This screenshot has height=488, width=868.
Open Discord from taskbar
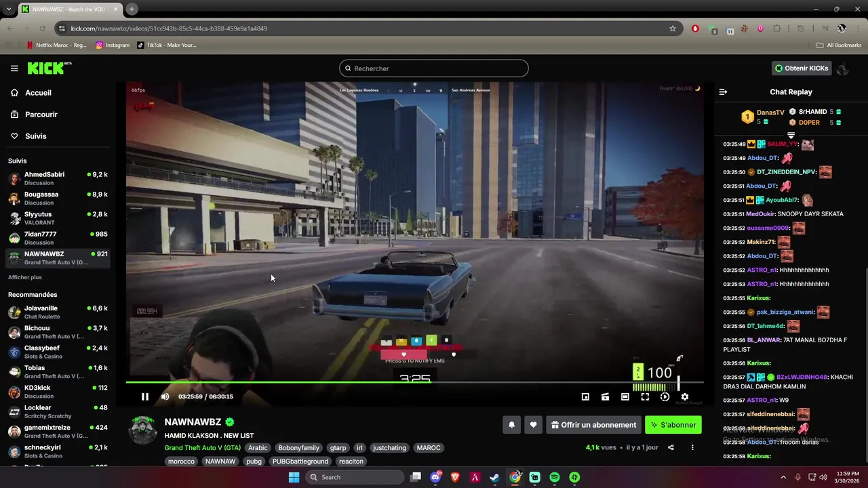[x=435, y=477]
